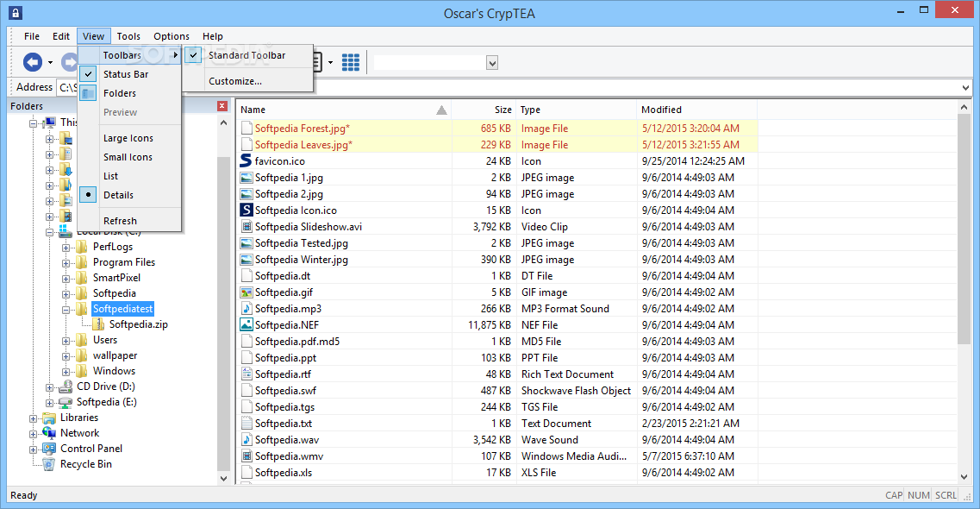980x509 pixels.
Task: Click the Softpedia Winter.jpg picture icon
Action: (x=247, y=260)
